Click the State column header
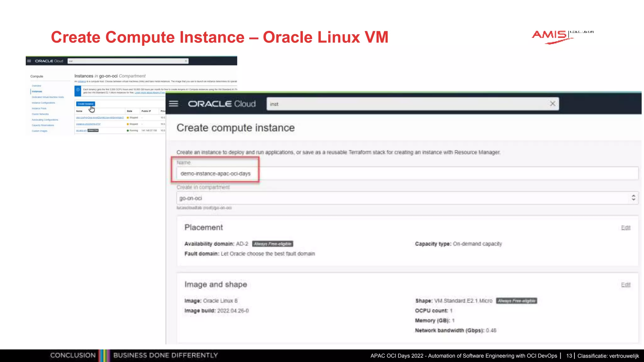Image resolution: width=644 pixels, height=362 pixels. (130, 111)
